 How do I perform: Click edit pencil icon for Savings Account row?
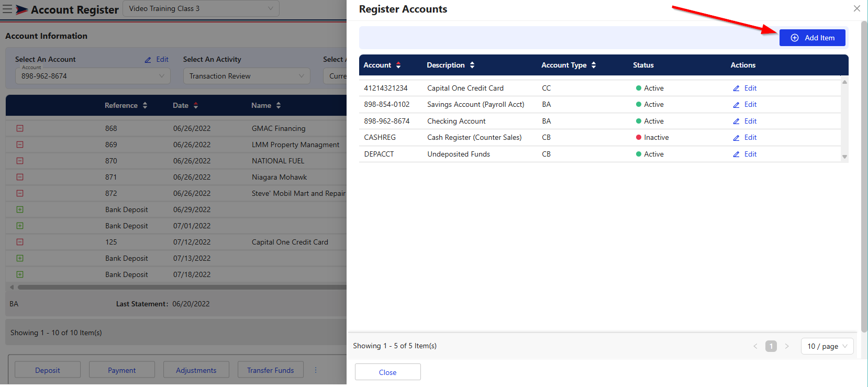click(736, 105)
